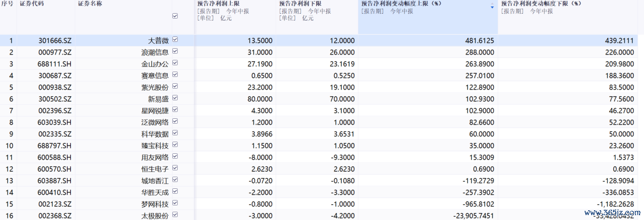
Task: Click the value 439.2111
Action: coord(619,40)
